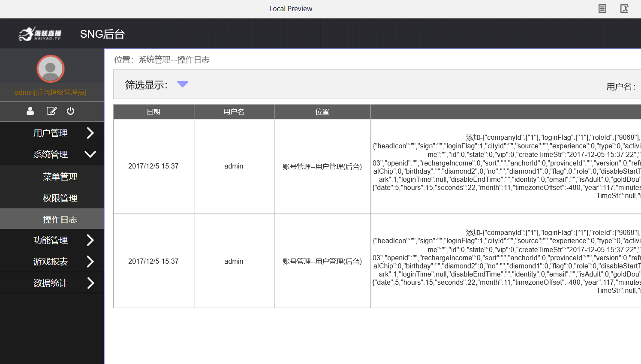Viewport: 641px width, 364px height.
Task: Collapse the 系统管理 menu chevron
Action: pyautogui.click(x=90, y=154)
